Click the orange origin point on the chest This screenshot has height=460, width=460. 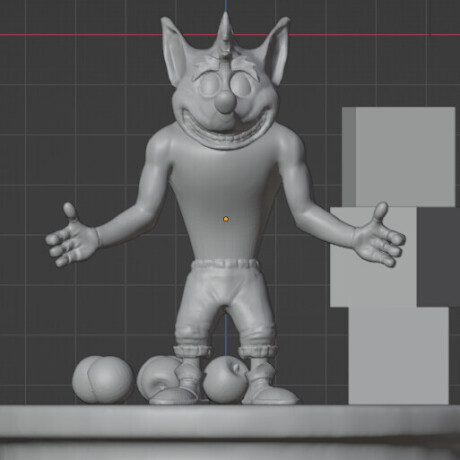pos(226,219)
